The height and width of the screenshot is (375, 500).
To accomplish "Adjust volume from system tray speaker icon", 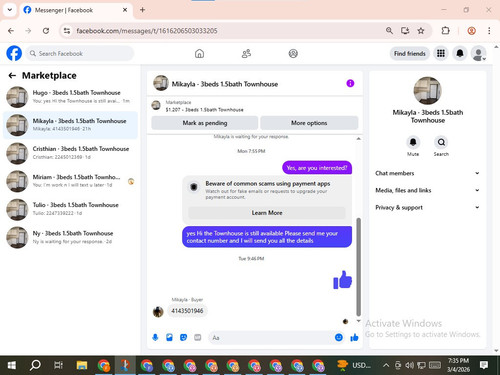I will pyautogui.click(x=409, y=365).
